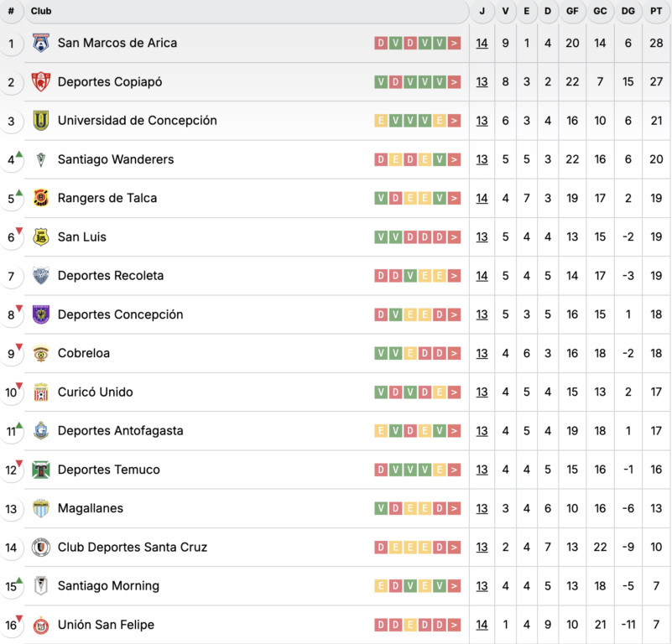The height and width of the screenshot is (644, 672).
Task: Sort table by GF column header
Action: 572,11
